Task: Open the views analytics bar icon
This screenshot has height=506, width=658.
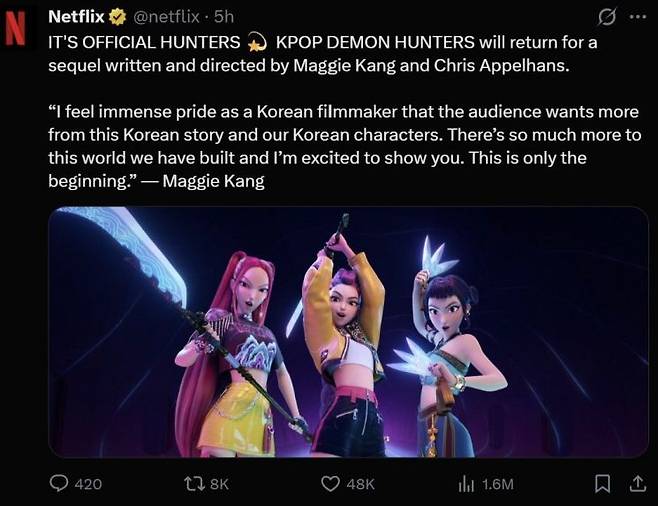Action: [465, 484]
